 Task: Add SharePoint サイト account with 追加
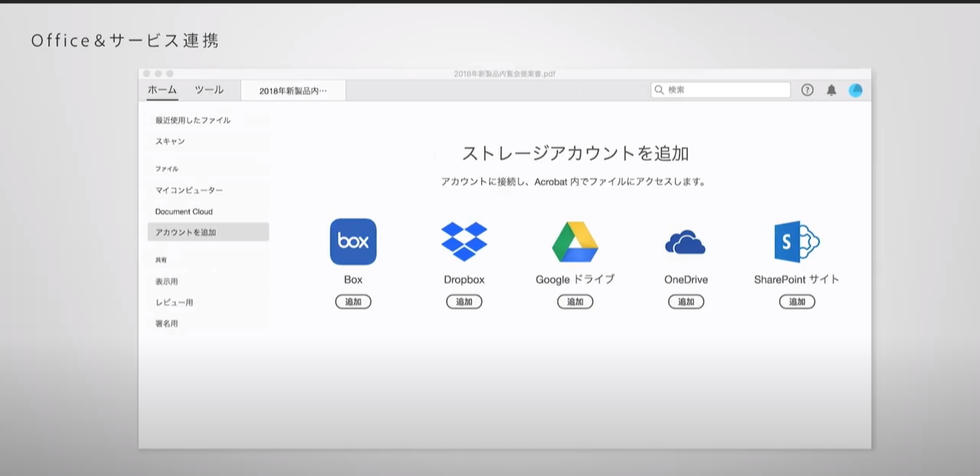[797, 301]
